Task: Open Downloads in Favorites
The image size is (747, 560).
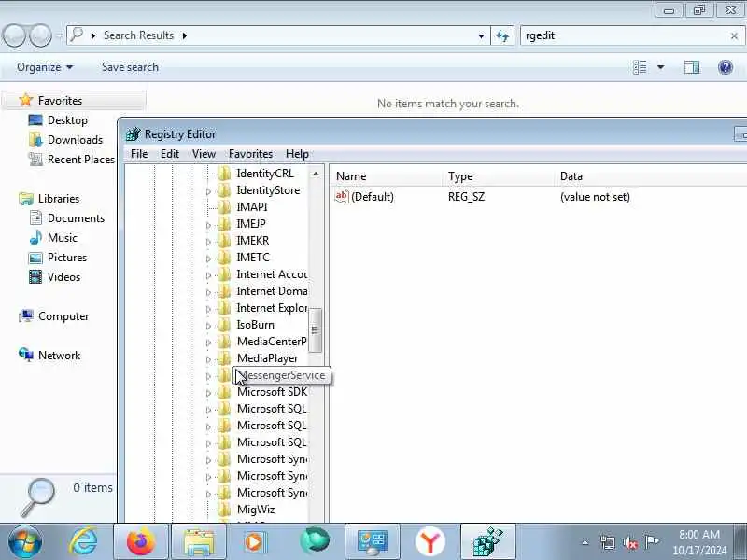Action: pos(75,139)
